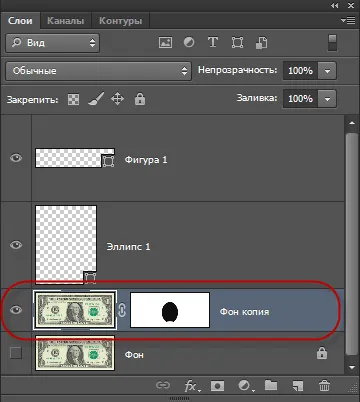Show the Фон layer visibility box
This screenshot has height=402, width=360.
click(x=16, y=353)
